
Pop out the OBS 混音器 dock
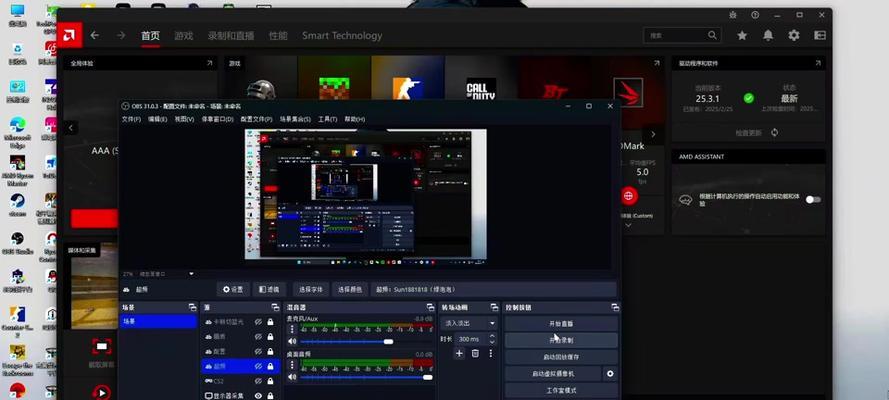[x=430, y=307]
